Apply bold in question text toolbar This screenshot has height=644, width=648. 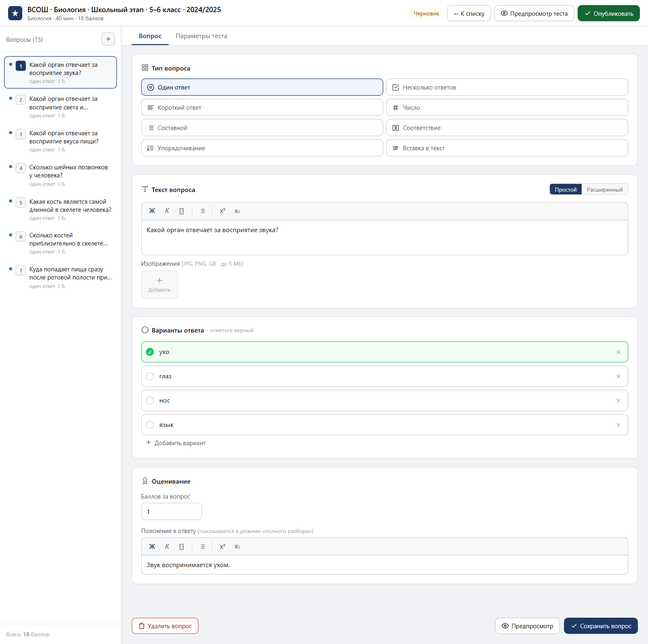pos(152,211)
